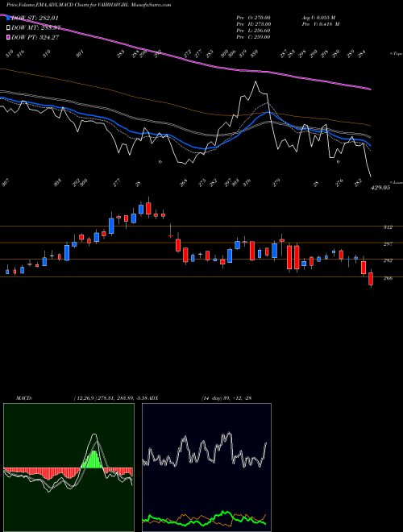Click the 282 price level label
Image resolution: width=403 pixels, height=532 pixels.
[388, 260]
